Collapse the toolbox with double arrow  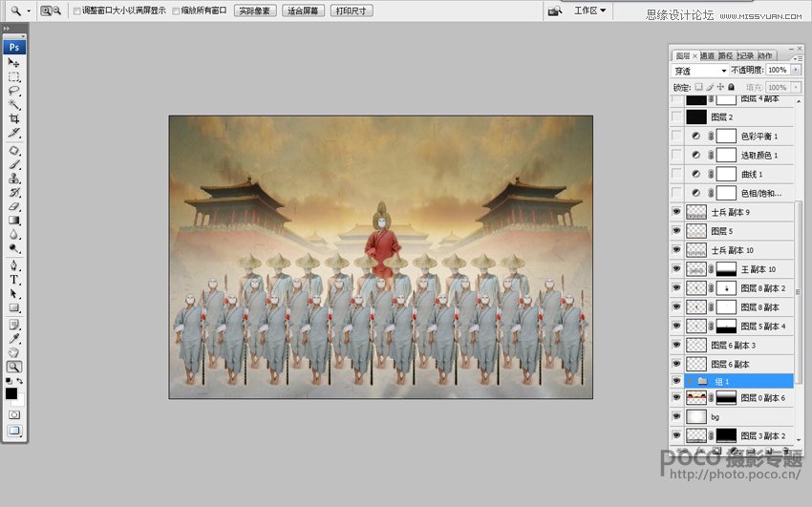point(7,29)
